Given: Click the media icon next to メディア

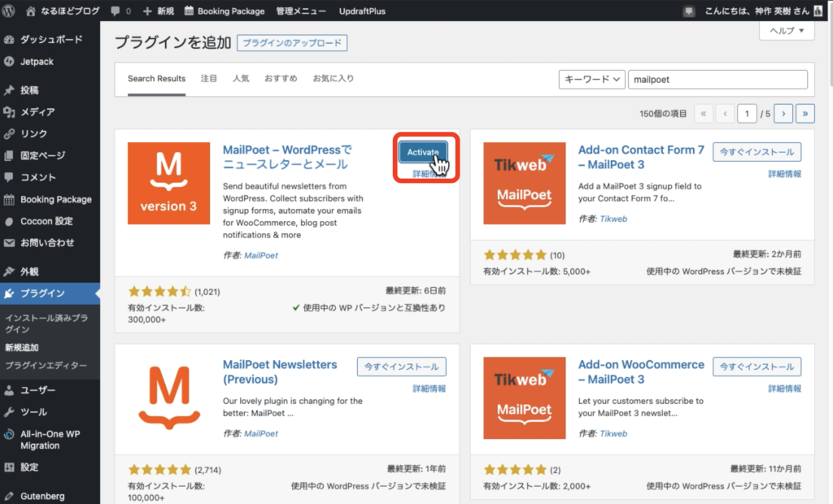Looking at the screenshot, I should point(9,112).
